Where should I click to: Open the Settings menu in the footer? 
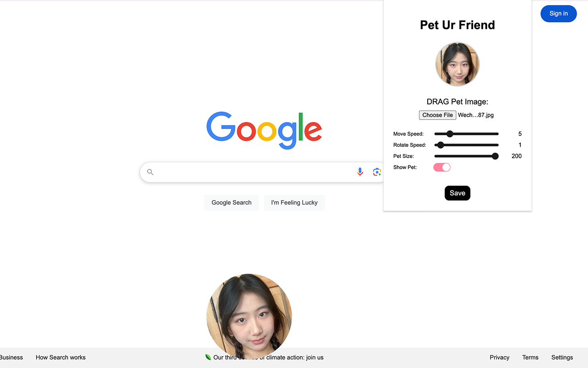(x=562, y=357)
